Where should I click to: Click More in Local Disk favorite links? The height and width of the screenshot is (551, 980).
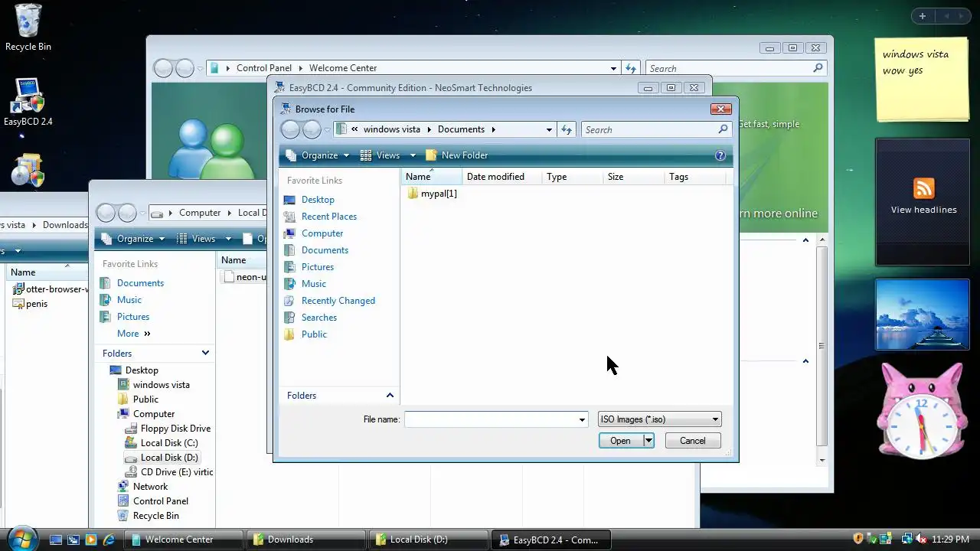pyautogui.click(x=133, y=334)
